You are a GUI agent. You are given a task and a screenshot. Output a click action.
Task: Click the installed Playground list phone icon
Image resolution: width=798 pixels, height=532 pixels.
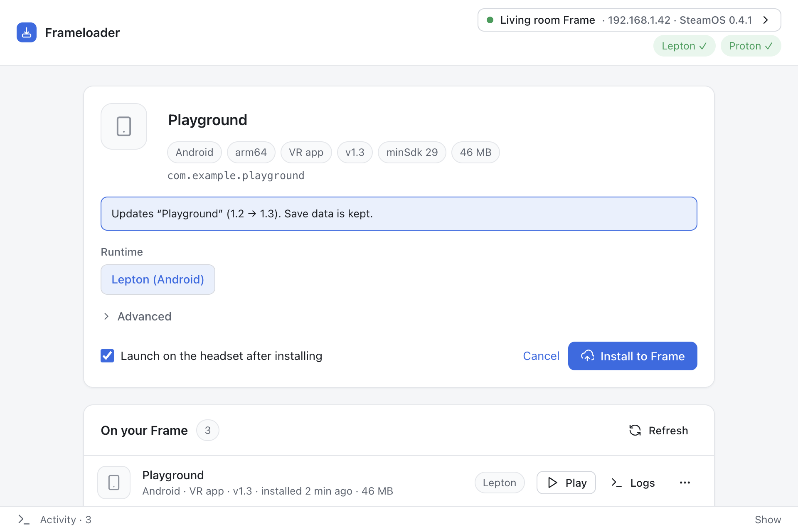click(x=114, y=483)
